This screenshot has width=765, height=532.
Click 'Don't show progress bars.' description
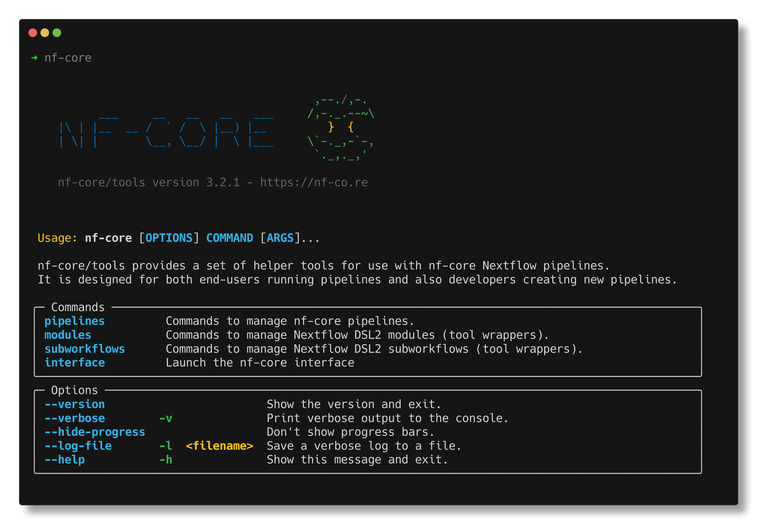(350, 432)
